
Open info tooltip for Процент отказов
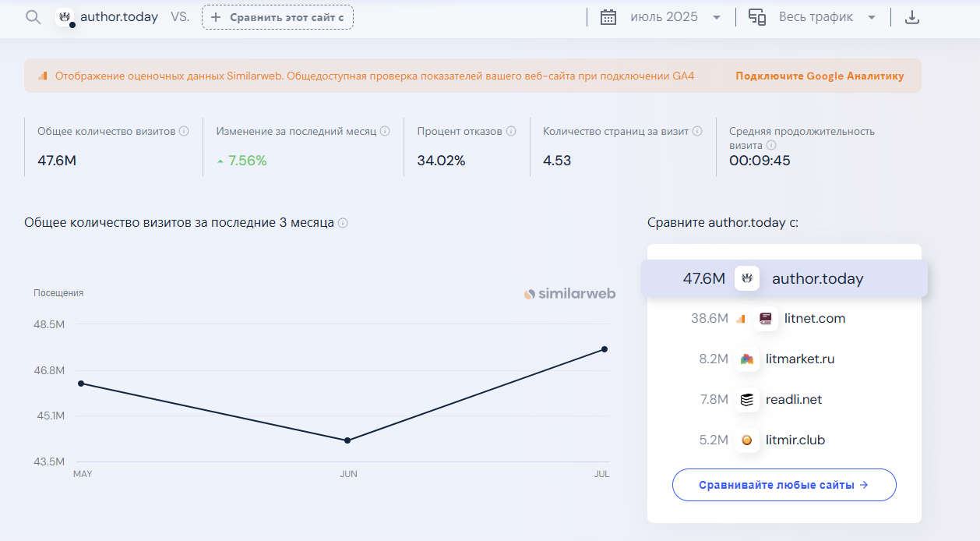coord(511,132)
